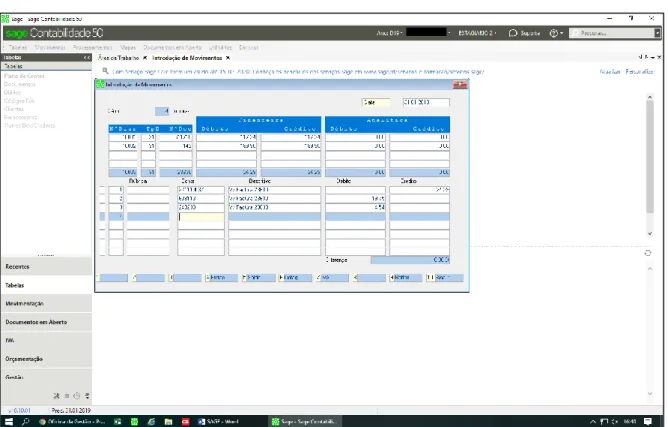668x427 pixels.
Task: Select Clientes in the sidebar list
Action: 14,109
